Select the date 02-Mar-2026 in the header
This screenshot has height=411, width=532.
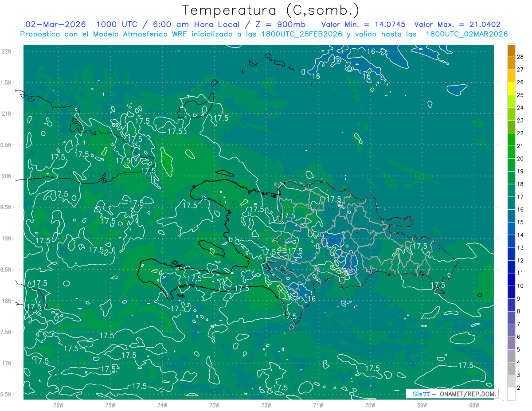(x=56, y=24)
